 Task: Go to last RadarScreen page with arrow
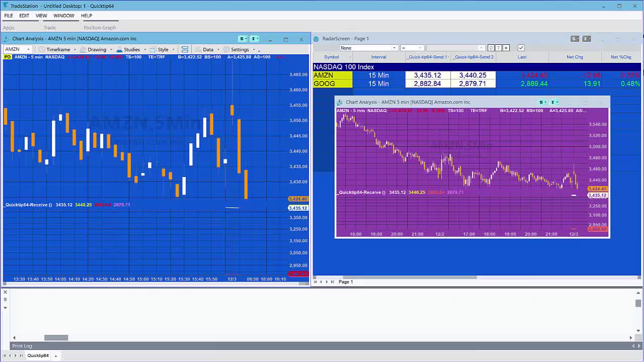click(332, 282)
